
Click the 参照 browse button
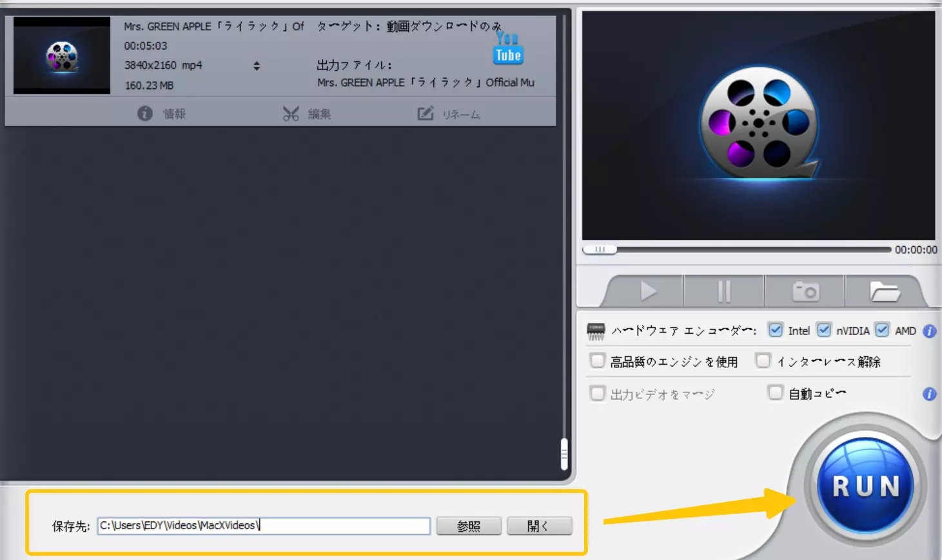tap(469, 526)
